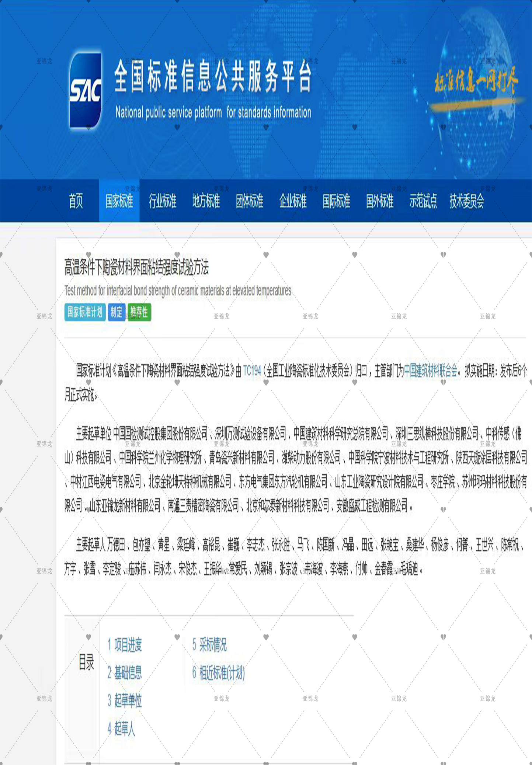Click the blue 制定 tag

tap(117, 312)
